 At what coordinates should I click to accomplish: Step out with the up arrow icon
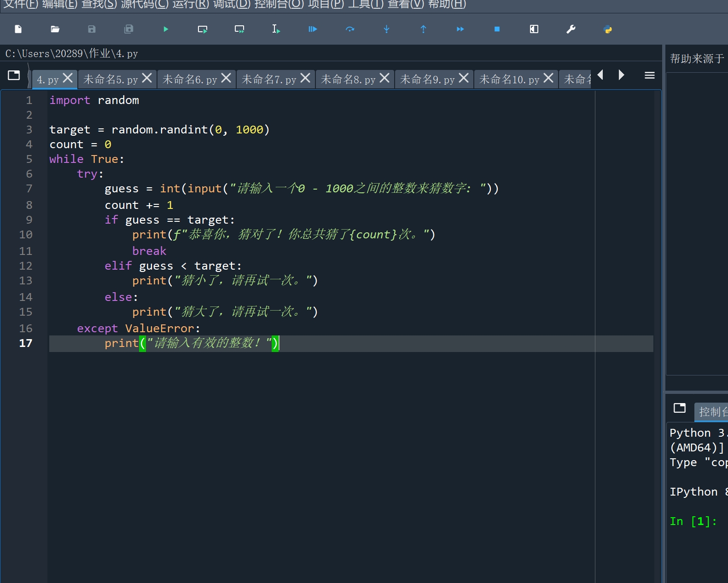click(424, 29)
